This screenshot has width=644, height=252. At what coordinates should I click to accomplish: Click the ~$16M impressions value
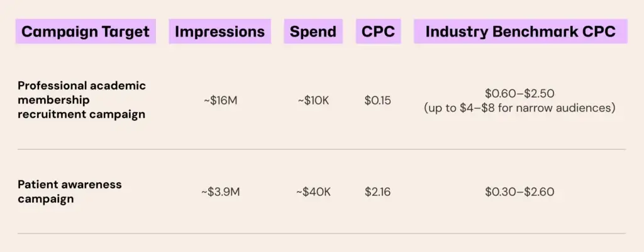219,100
